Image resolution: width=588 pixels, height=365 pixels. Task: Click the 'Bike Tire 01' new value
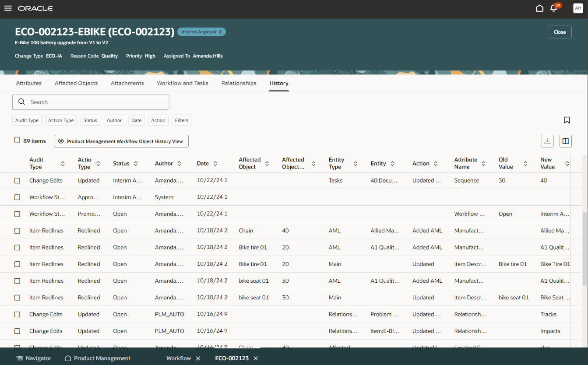point(555,264)
